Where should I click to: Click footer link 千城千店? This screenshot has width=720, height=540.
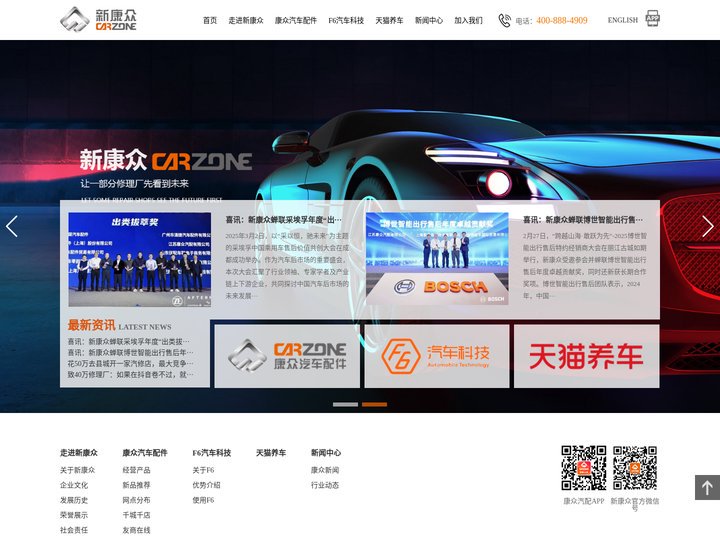pyautogui.click(x=136, y=515)
